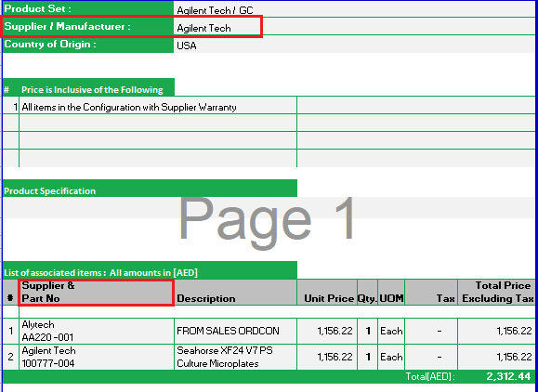Select the "Product Set :" label cell
The image size is (538, 392).
coord(88,8)
